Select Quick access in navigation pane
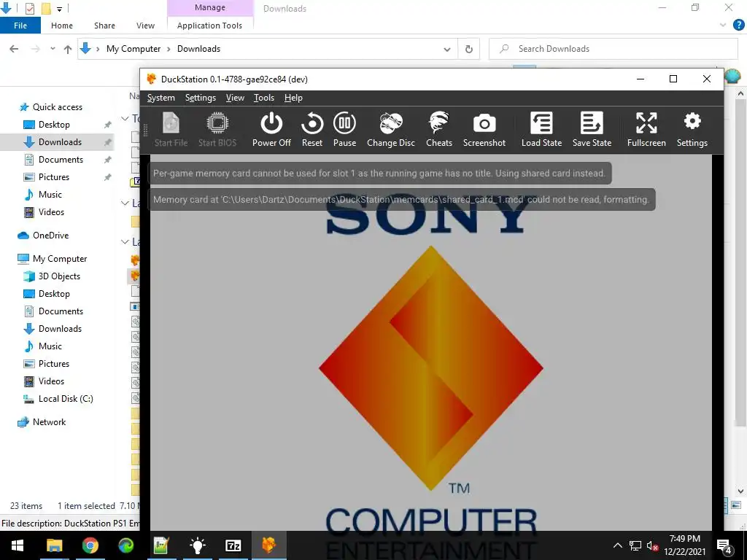The height and width of the screenshot is (560, 747). coord(57,107)
